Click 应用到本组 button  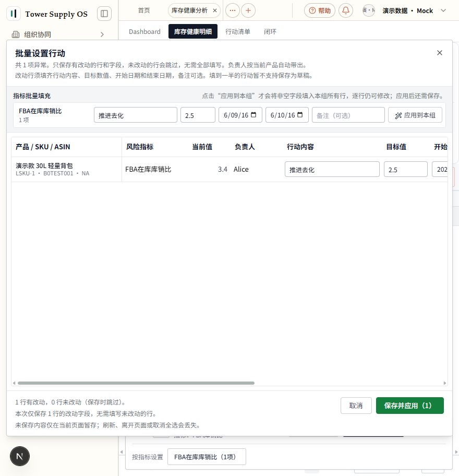coord(415,115)
